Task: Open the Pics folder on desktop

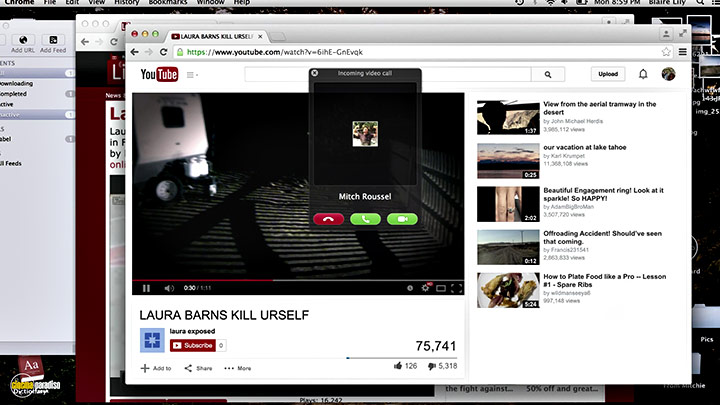Action: [706, 321]
